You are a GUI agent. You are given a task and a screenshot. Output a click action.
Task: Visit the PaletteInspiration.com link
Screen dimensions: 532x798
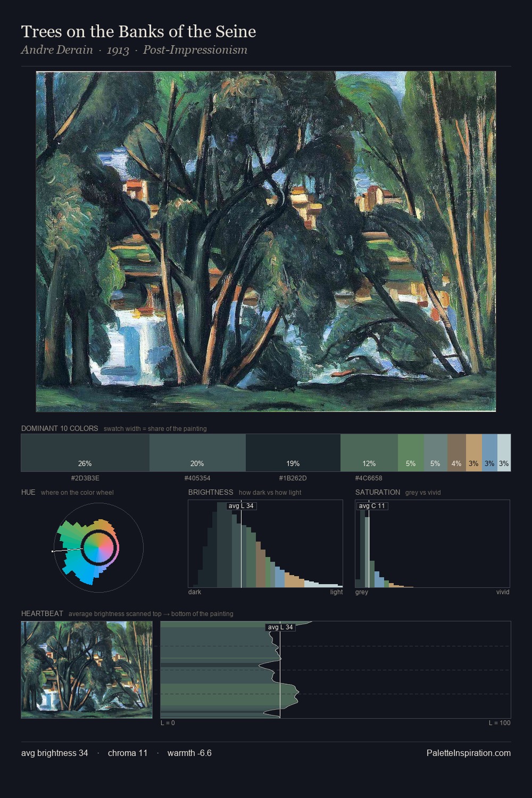pos(469,753)
